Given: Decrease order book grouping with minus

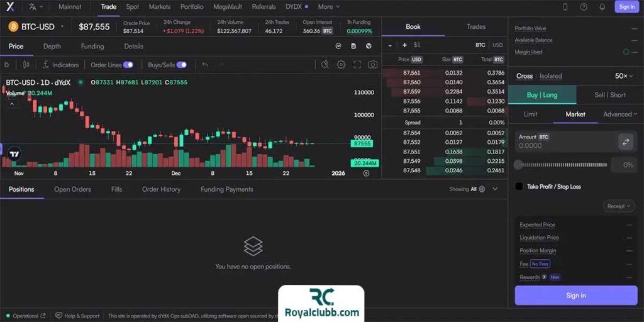Looking at the screenshot, I should [x=390, y=45].
